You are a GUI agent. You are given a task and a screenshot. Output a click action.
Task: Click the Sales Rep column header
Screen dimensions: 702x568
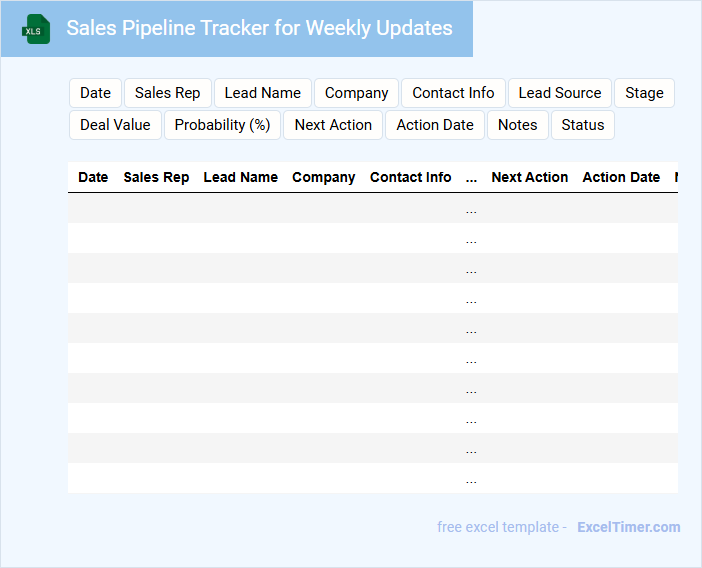(x=156, y=177)
